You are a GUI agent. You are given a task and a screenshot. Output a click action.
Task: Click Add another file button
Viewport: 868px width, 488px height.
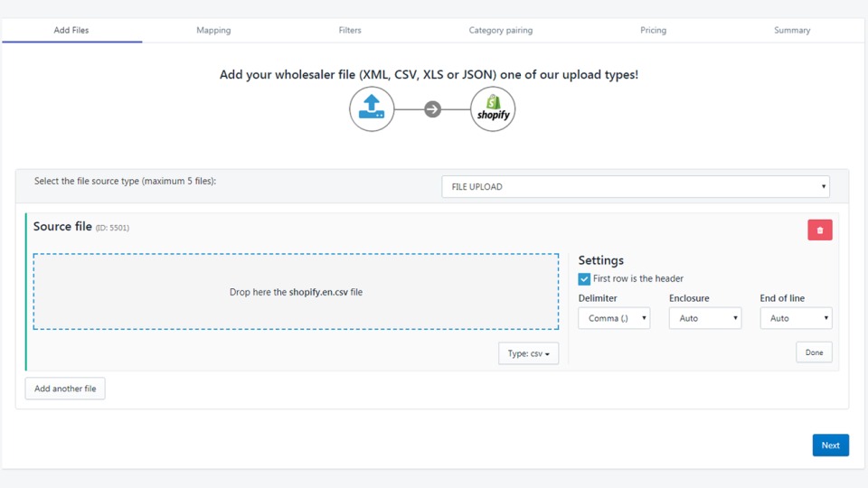click(65, 389)
